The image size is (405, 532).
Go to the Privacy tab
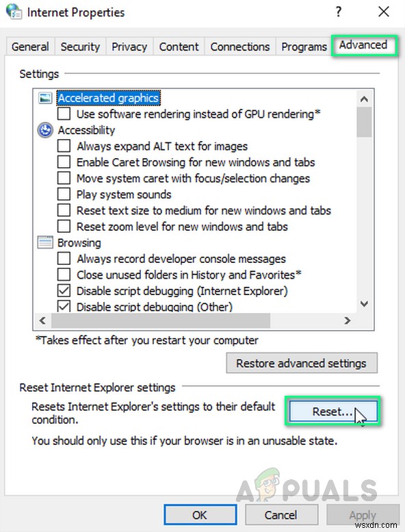tap(129, 47)
